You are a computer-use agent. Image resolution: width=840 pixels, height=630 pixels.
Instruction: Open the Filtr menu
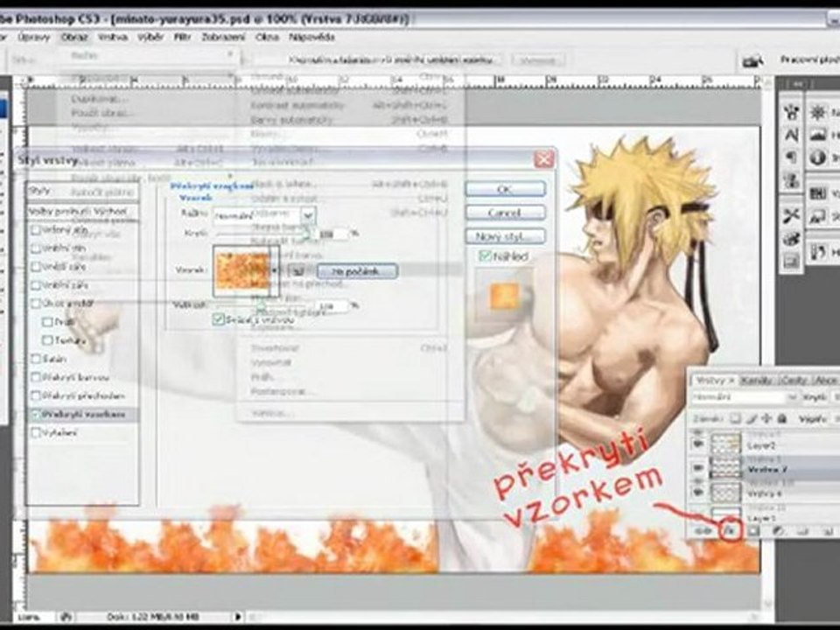182,37
